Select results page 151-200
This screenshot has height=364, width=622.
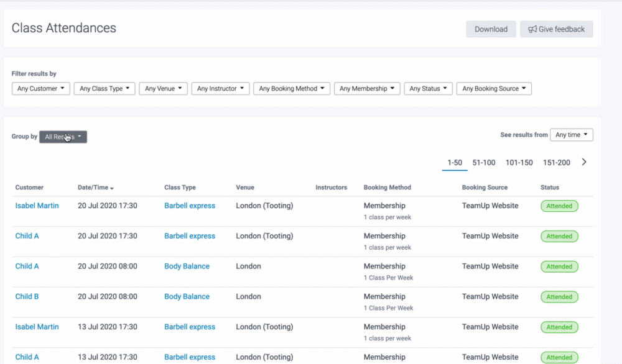pos(556,163)
